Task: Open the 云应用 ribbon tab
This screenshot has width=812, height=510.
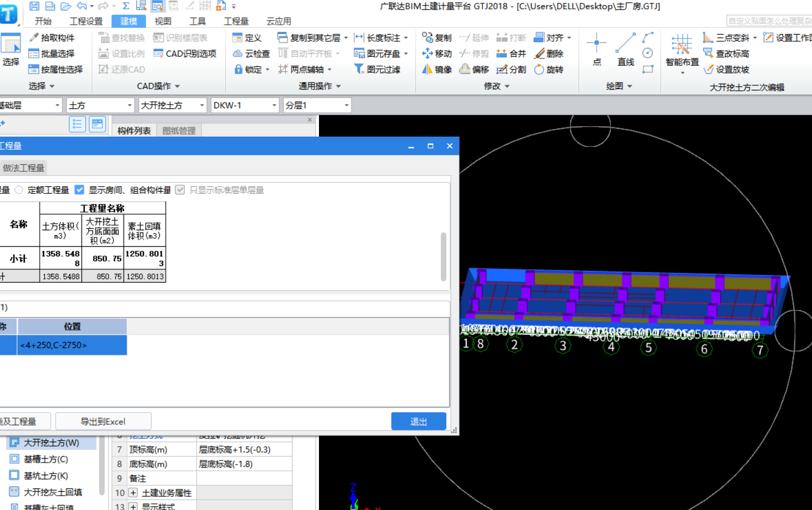Action: 279,21
